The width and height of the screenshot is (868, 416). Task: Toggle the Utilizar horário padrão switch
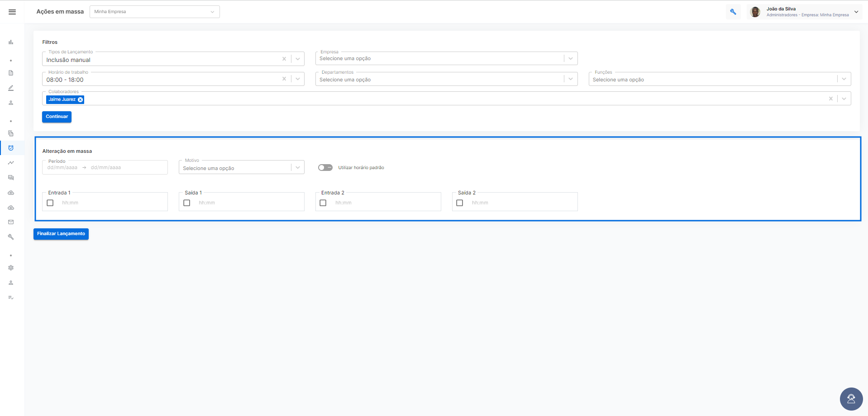(x=325, y=167)
